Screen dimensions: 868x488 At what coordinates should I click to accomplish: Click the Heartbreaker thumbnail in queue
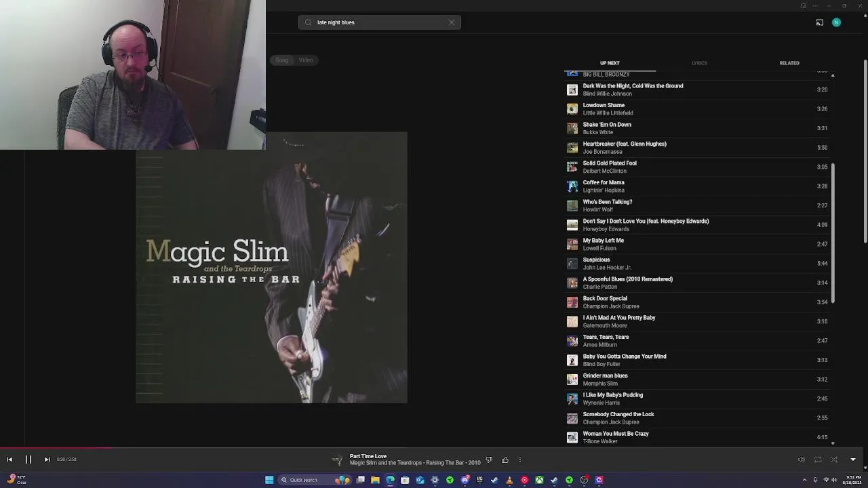572,148
